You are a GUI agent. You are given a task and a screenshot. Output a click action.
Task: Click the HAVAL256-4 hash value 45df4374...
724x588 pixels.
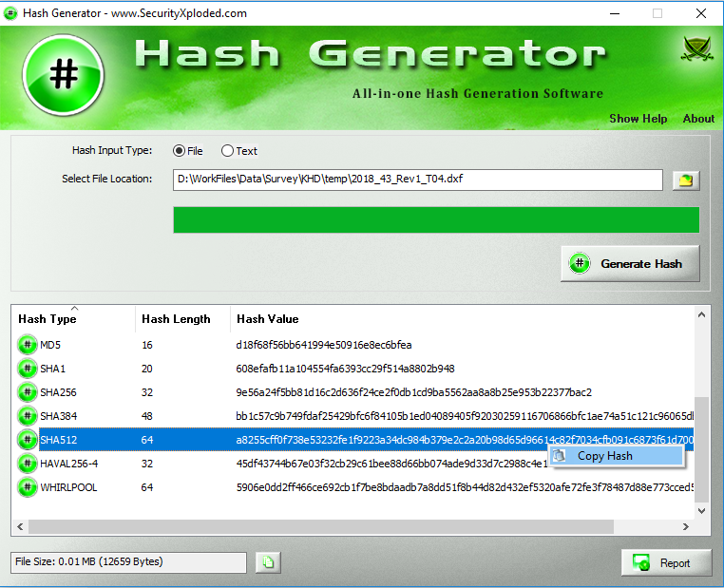(391, 464)
